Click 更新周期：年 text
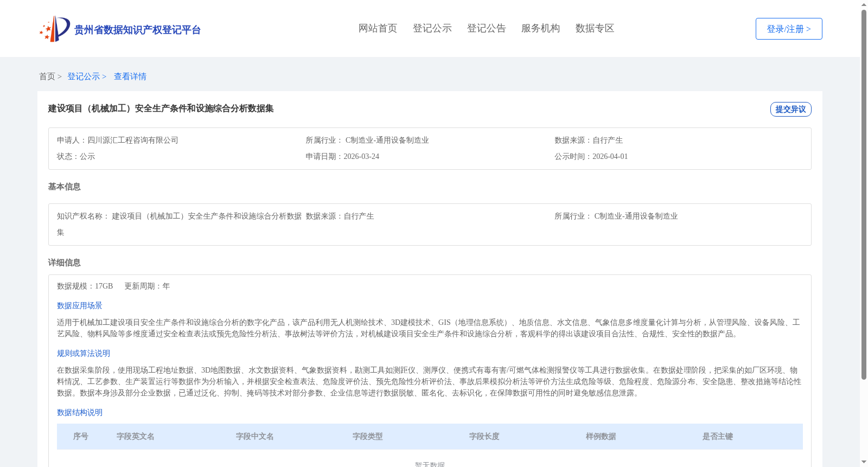 pos(147,286)
